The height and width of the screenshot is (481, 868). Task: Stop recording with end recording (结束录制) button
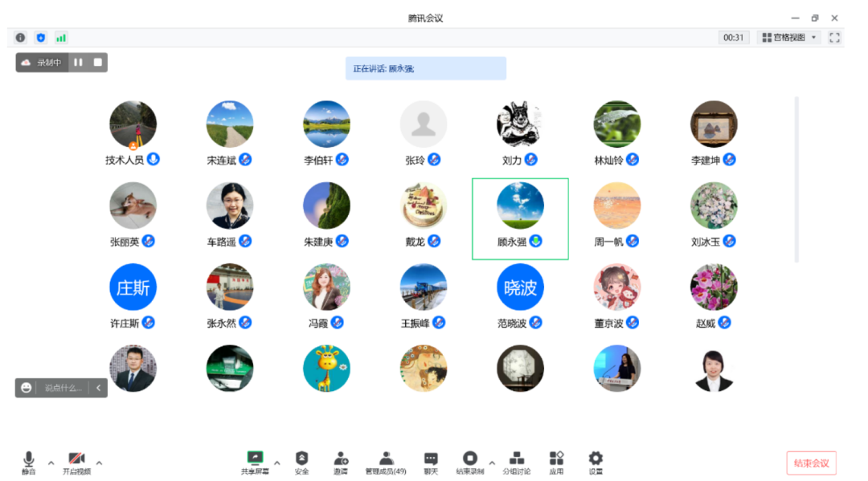470,462
